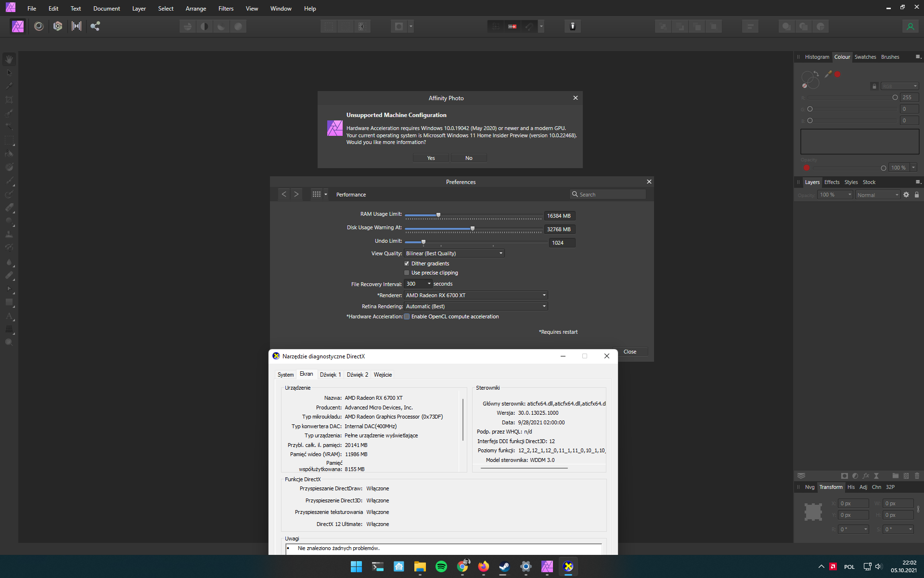Open the System tab in DirectX tool
The image size is (924, 578).
pyautogui.click(x=285, y=374)
